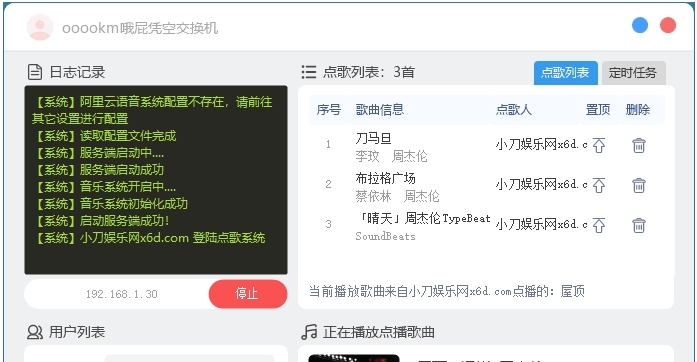
Task: Click requester name in row 2
Action: pyautogui.click(x=541, y=184)
